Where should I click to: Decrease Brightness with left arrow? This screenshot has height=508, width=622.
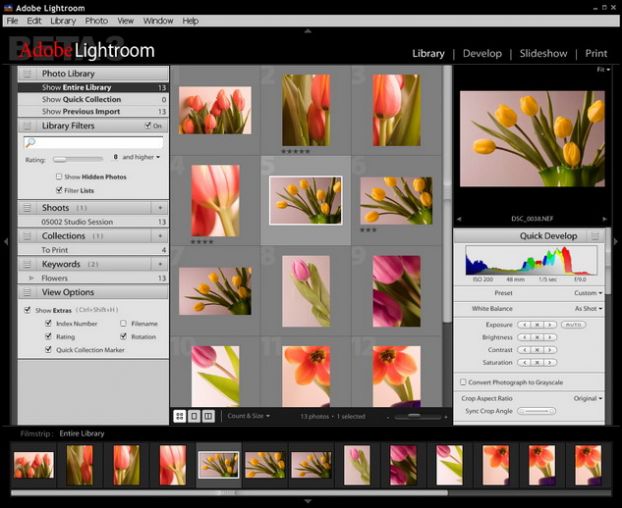pyautogui.click(x=524, y=337)
